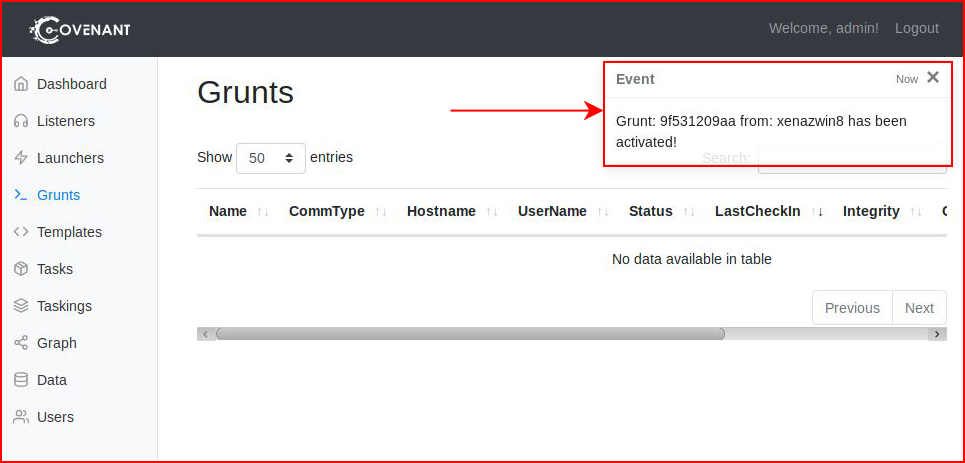Image resolution: width=965 pixels, height=463 pixels.
Task: Sort table by Status column
Action: click(662, 211)
